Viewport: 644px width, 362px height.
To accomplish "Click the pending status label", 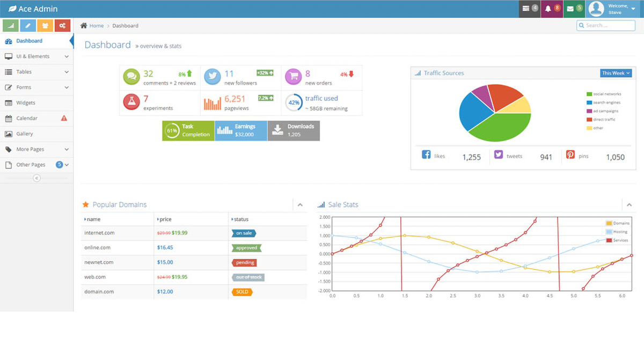I will (x=244, y=263).
